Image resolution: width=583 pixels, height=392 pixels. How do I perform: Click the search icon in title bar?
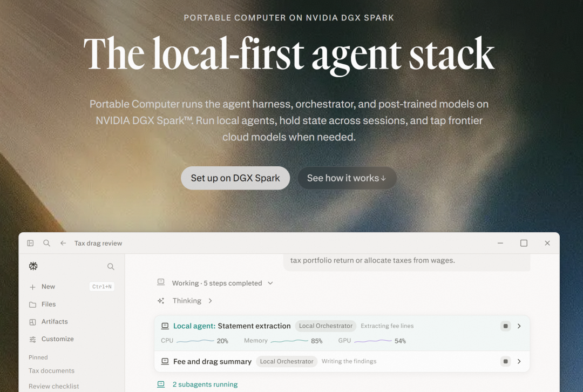coord(46,243)
